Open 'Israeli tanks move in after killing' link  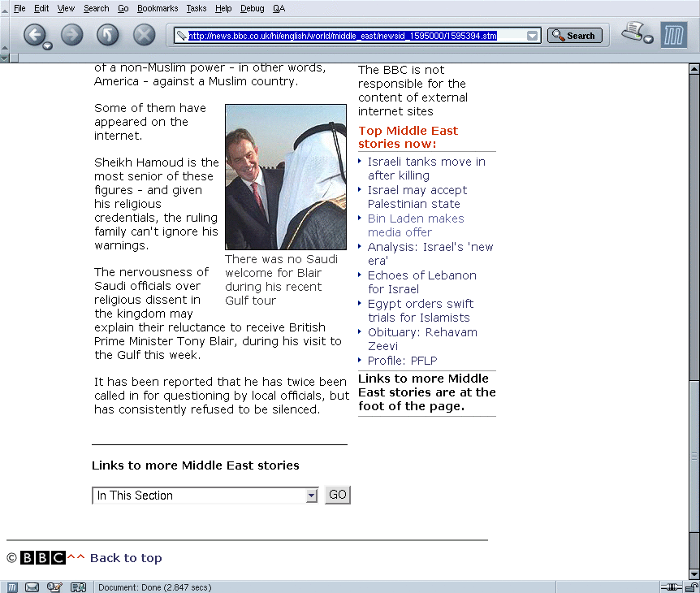click(x=426, y=168)
